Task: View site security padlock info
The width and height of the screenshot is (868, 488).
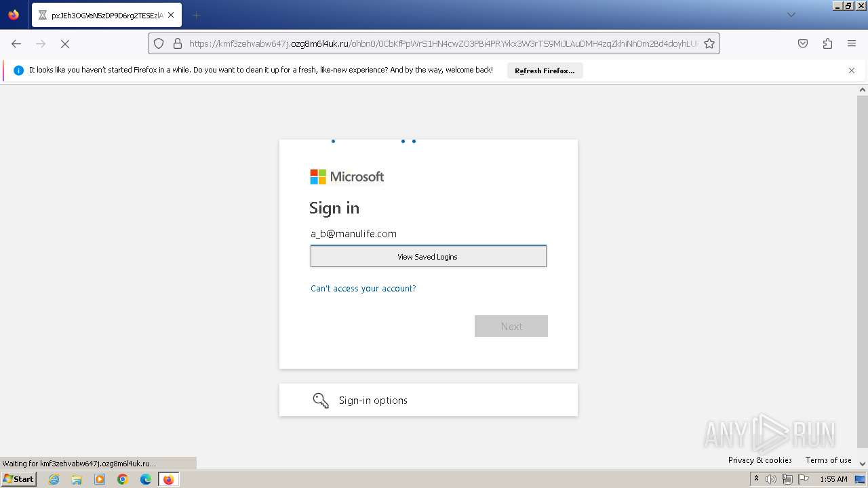Action: [178, 43]
